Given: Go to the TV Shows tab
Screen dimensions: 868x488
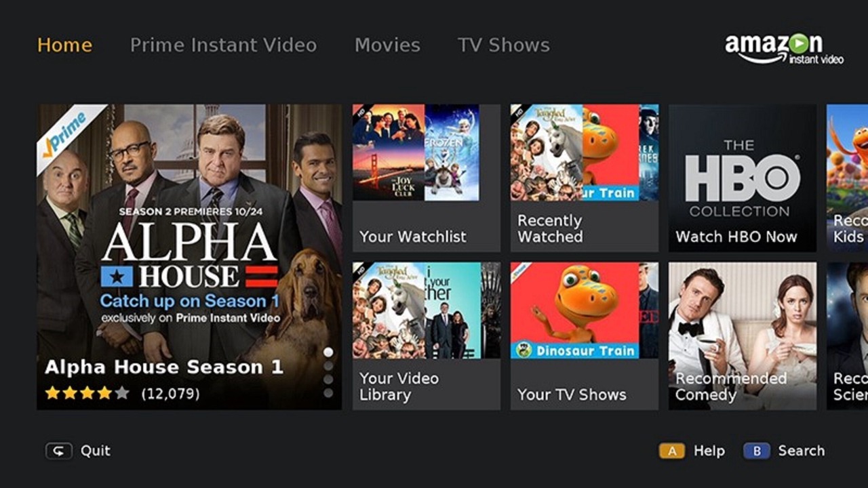Looking at the screenshot, I should point(503,45).
